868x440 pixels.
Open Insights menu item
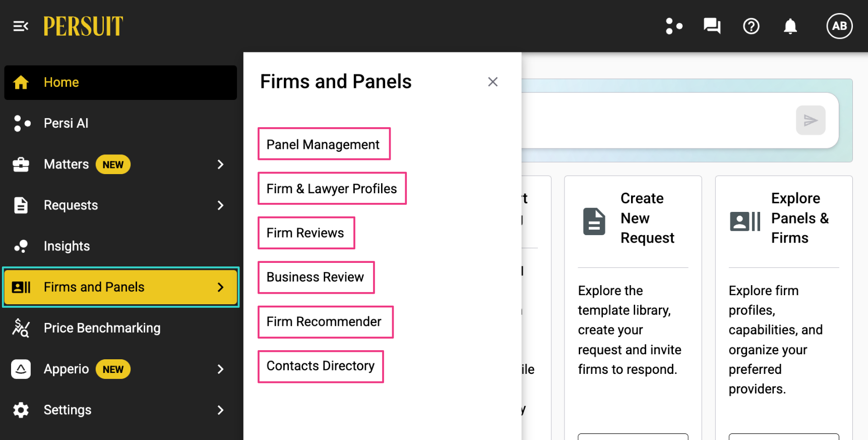click(120, 246)
